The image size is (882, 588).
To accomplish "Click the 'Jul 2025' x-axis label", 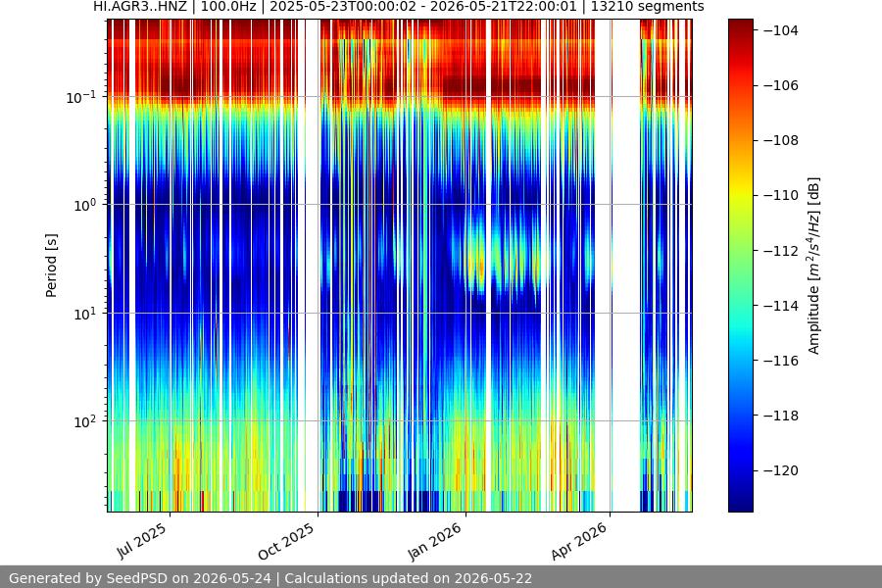I will point(142,541).
